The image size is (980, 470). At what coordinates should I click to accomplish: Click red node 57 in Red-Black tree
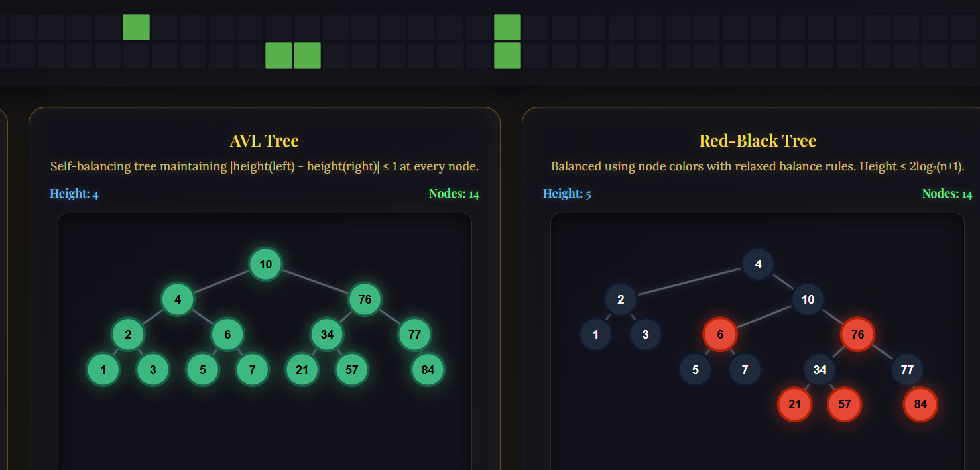click(x=844, y=404)
